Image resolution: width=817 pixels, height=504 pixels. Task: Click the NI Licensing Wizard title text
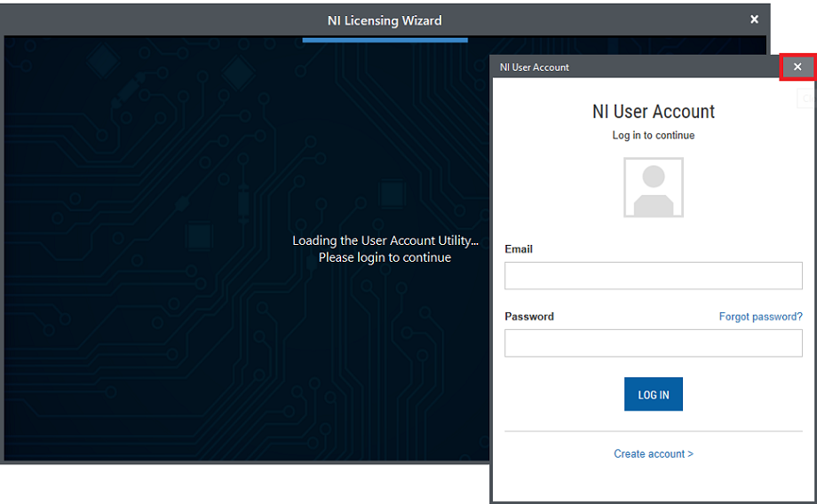coord(385,20)
